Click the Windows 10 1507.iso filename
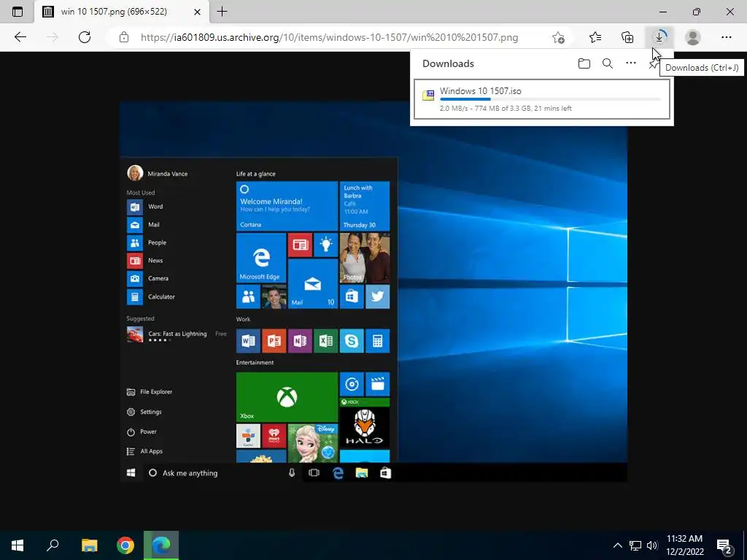The image size is (747, 560). [480, 91]
